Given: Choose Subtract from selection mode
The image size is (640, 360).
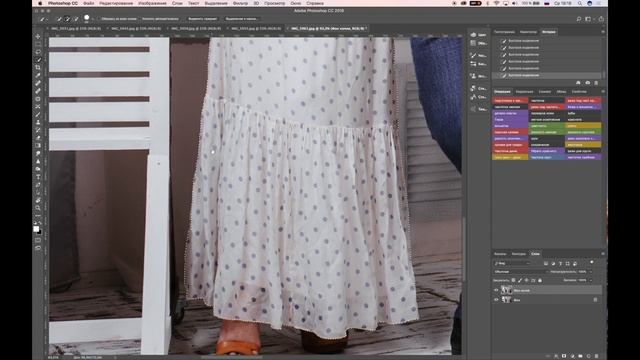Looking at the screenshot, I should [x=76, y=19].
